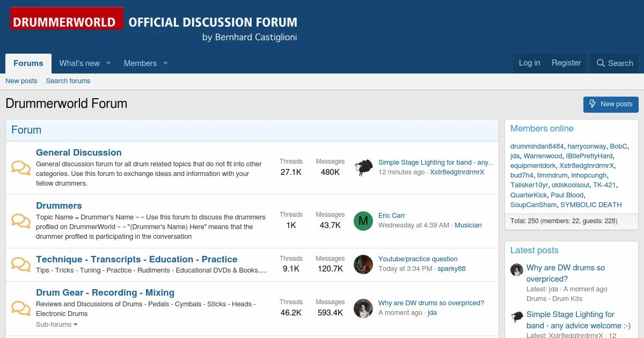Click the Drum Gear forum speech bubble icon
The image size is (644, 338).
(x=21, y=308)
